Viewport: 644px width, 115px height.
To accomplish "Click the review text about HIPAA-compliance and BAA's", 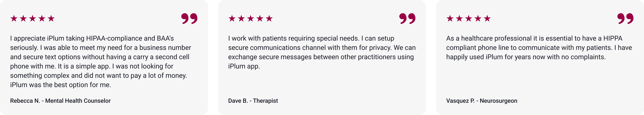I will click(101, 62).
